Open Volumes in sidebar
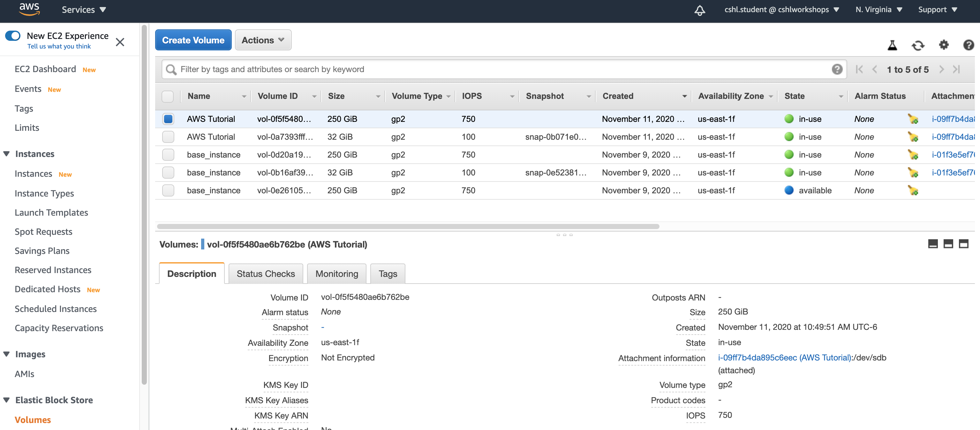Screen dimensions: 980x430 (33, 420)
